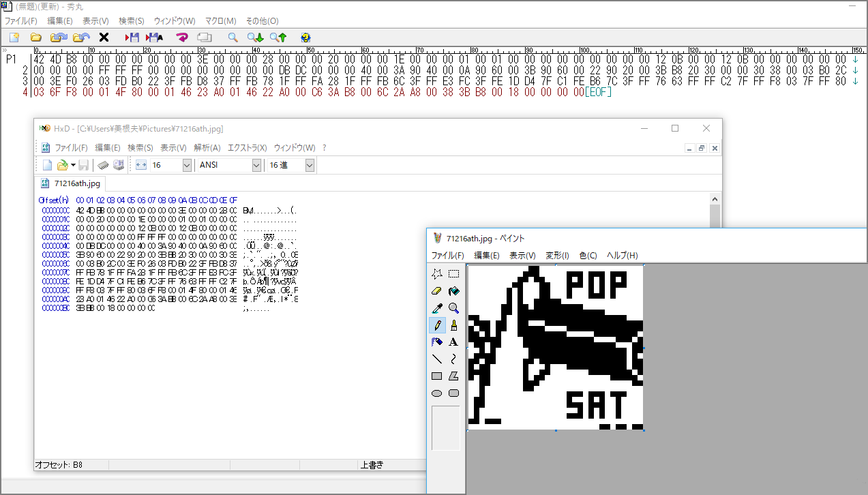Open ヘルプ(H) menu in Paint
The image size is (868, 495).
click(x=622, y=256)
